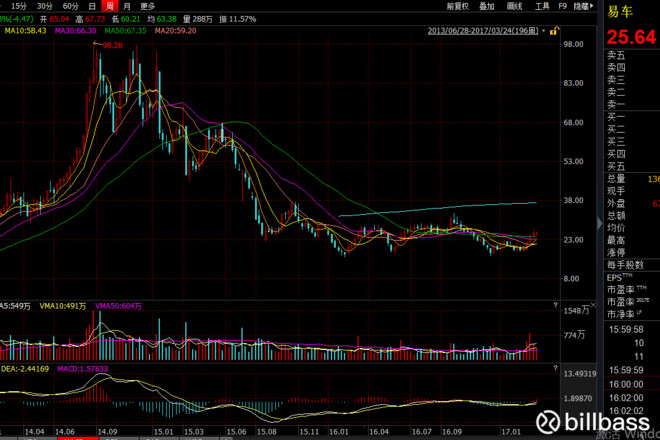Click the F9 button
The width and height of the screenshot is (660, 440).
click(565, 5)
